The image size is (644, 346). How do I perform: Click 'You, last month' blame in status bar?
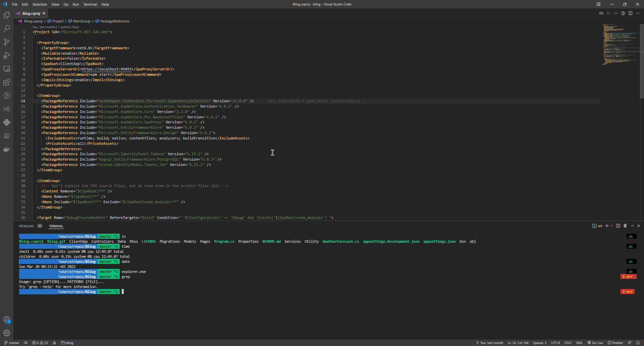490,343
